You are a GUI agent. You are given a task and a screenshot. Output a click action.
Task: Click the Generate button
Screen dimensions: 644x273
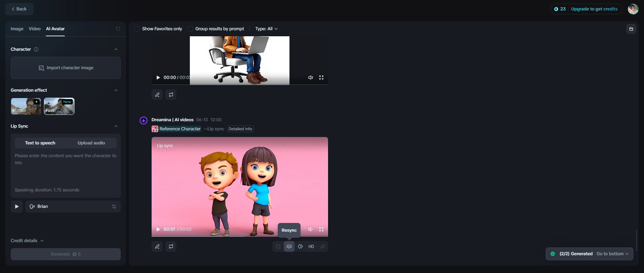66,254
